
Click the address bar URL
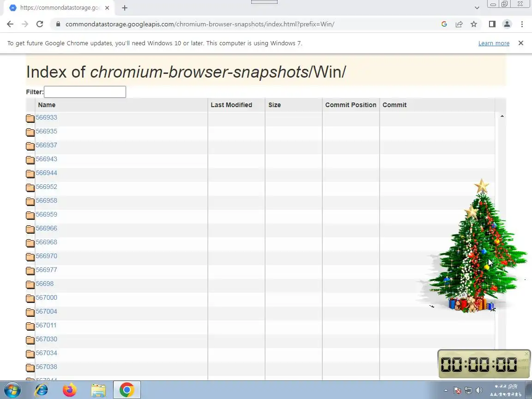tap(200, 24)
